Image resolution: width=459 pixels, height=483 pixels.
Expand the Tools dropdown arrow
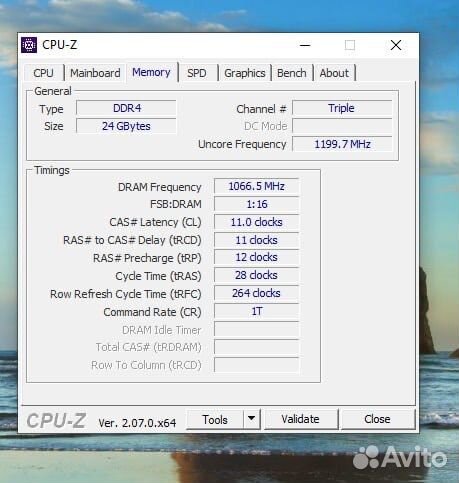252,419
